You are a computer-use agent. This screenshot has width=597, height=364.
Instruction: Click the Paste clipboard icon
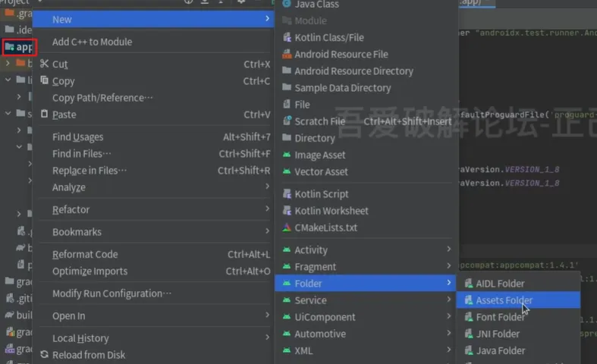coord(44,115)
